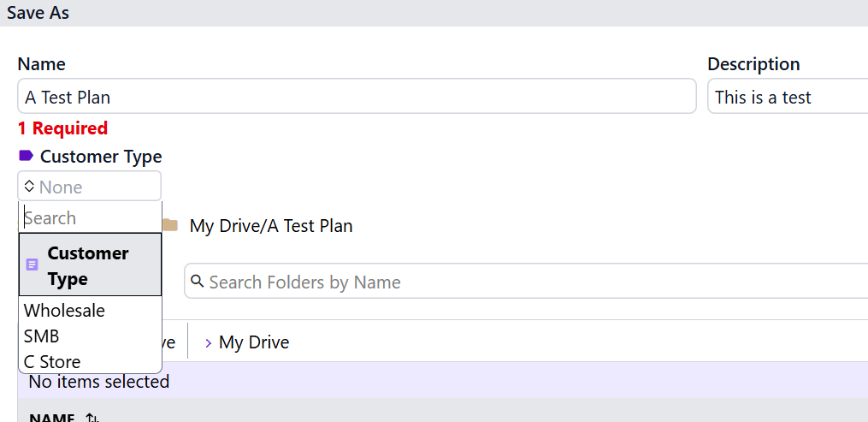Click the purple Customer Type tag icon

pyautogui.click(x=26, y=156)
